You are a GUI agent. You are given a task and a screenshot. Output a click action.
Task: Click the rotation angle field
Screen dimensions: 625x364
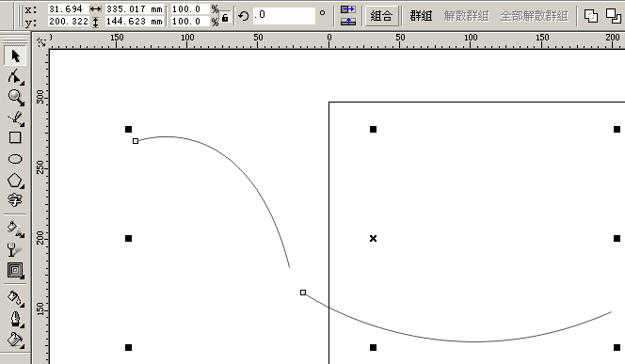[x=284, y=16]
